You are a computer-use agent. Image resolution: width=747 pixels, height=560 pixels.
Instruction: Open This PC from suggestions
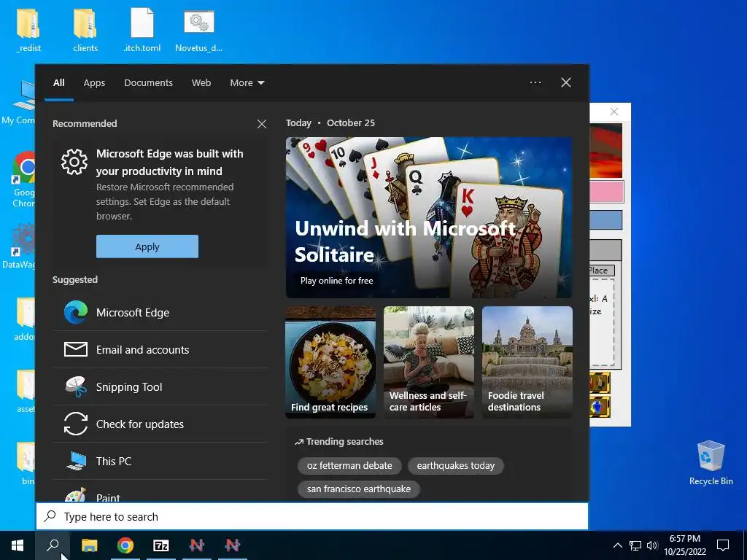pyautogui.click(x=160, y=461)
